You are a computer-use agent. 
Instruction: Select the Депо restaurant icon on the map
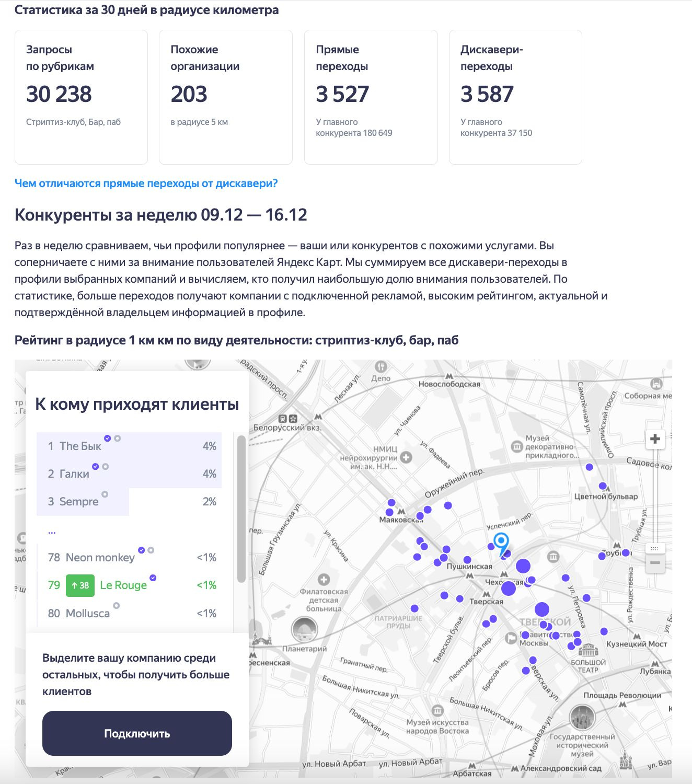click(381, 366)
